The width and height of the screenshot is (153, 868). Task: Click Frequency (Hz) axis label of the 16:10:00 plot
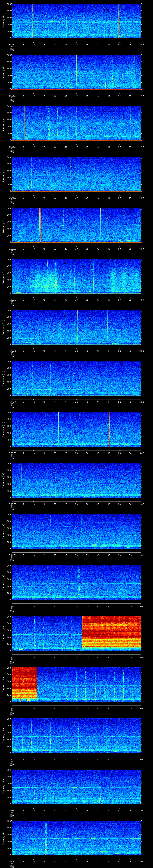tap(3, 480)
